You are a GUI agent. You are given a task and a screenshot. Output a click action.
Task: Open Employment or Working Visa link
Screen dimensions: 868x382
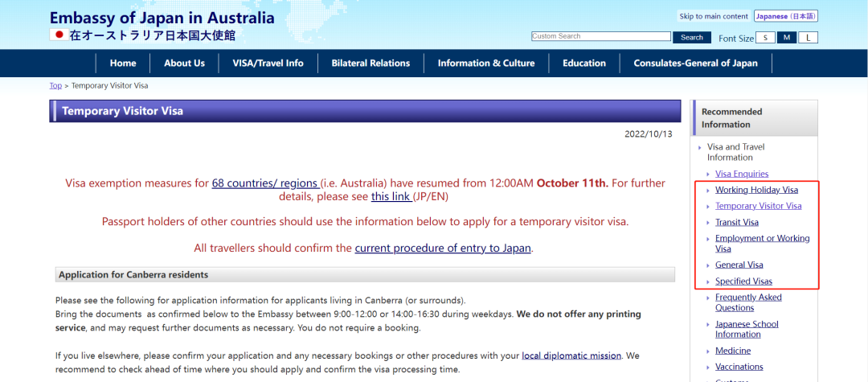762,244
